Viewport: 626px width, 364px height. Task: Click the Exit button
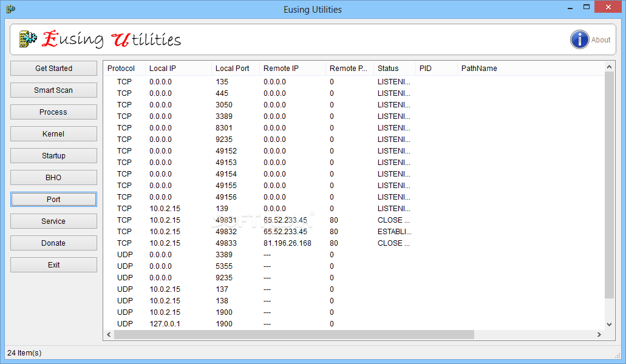click(53, 265)
